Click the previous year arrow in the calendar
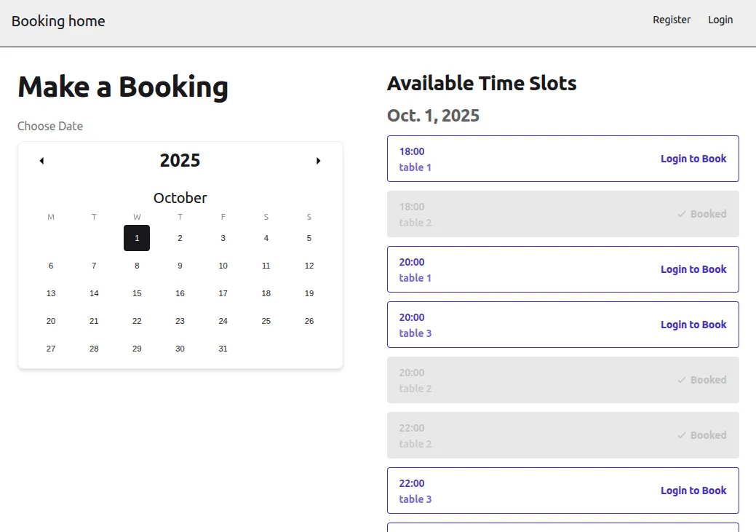 pos(41,160)
